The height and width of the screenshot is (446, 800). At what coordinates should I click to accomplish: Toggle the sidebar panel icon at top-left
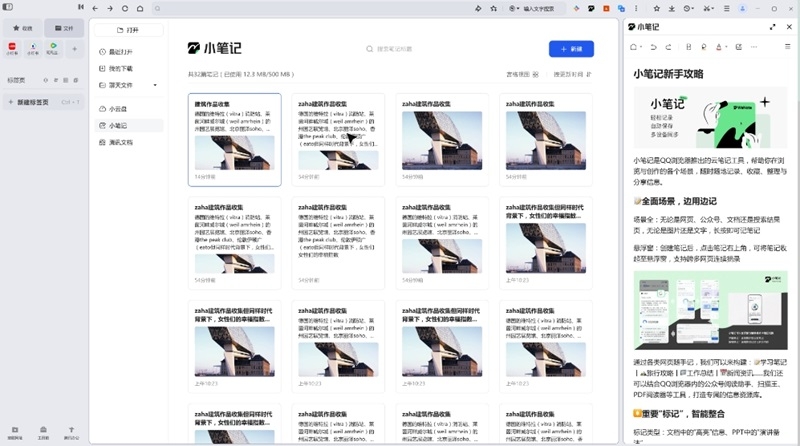(x=8, y=7)
